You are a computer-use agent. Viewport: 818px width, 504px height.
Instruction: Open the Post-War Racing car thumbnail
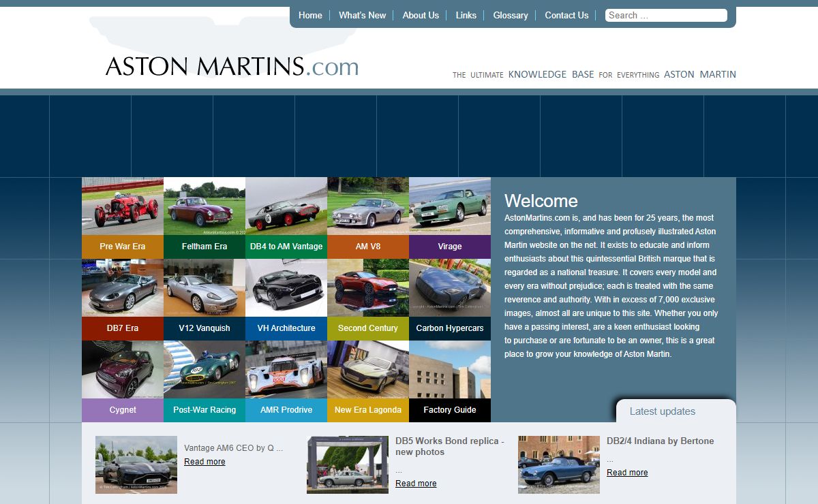(204, 370)
